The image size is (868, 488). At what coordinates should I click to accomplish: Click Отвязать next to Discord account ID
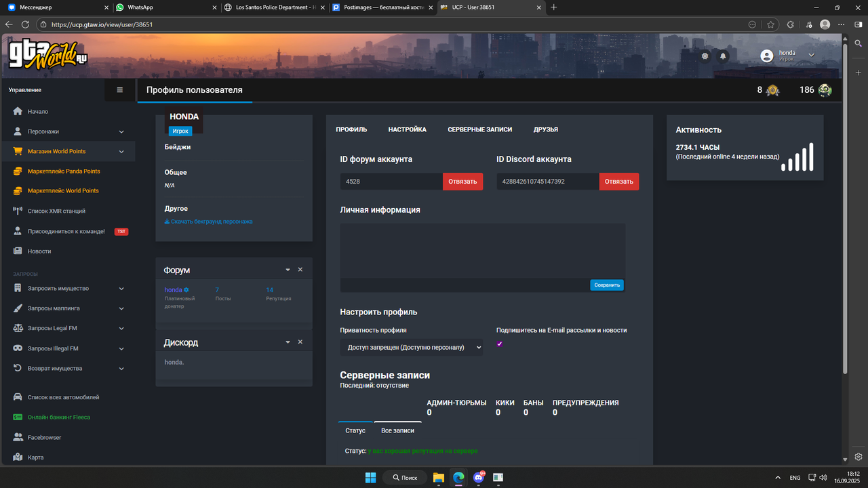coord(619,182)
